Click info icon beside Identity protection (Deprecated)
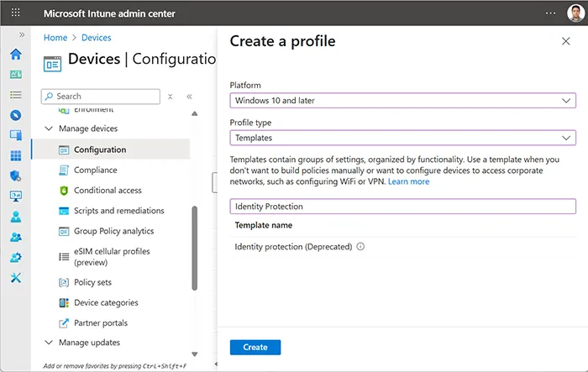The width and height of the screenshot is (588, 372). [360, 247]
